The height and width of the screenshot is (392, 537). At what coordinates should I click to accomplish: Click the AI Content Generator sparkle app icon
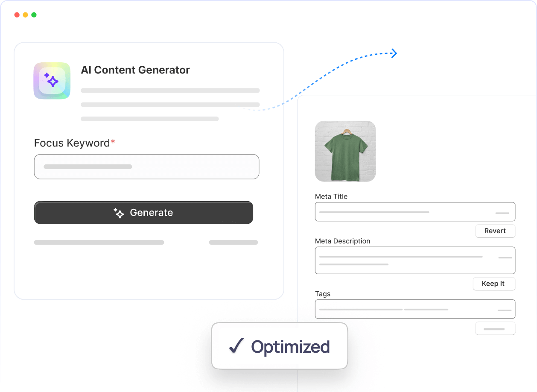click(52, 81)
